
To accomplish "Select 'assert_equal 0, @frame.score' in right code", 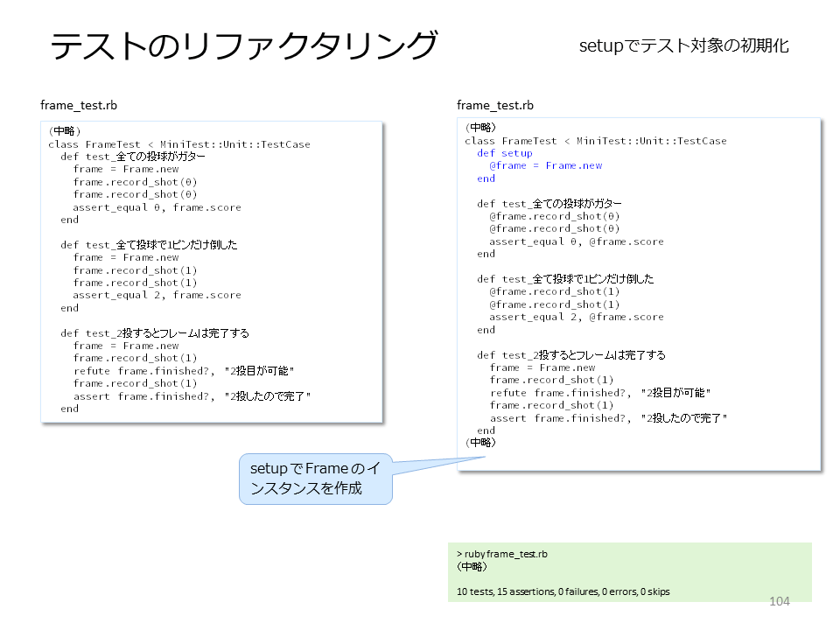I will [x=577, y=241].
